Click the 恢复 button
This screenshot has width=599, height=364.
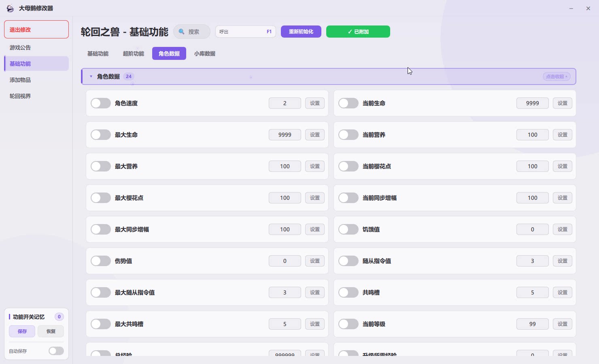pos(51,331)
